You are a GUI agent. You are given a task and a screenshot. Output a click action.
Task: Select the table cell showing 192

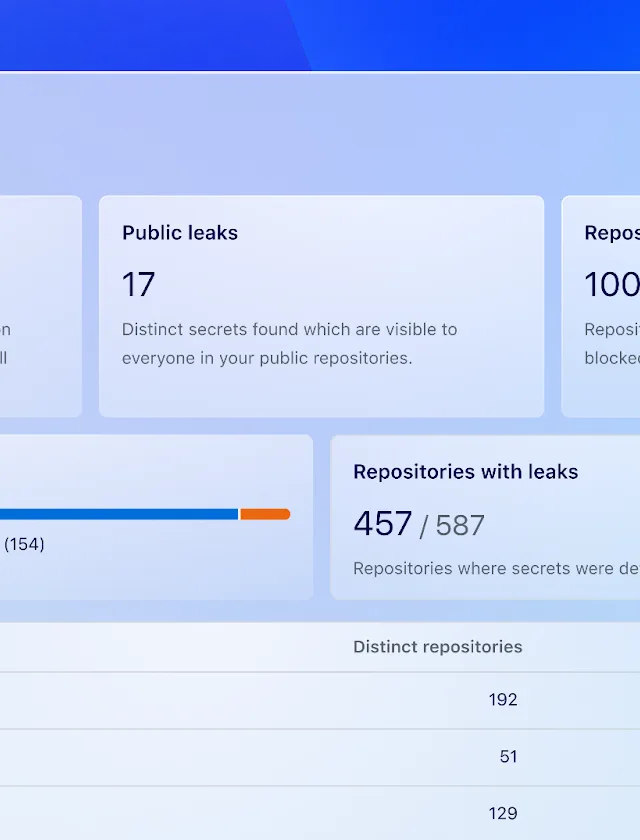[x=503, y=700]
